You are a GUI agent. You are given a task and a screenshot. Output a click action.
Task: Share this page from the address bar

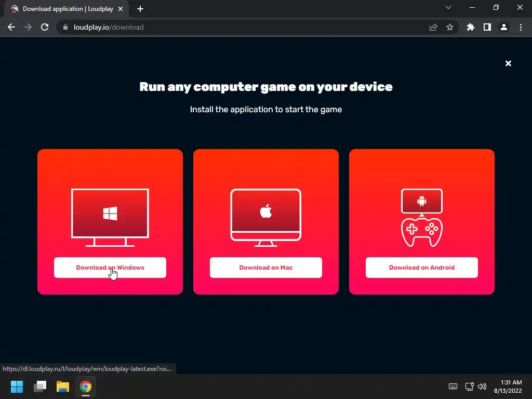tap(433, 27)
